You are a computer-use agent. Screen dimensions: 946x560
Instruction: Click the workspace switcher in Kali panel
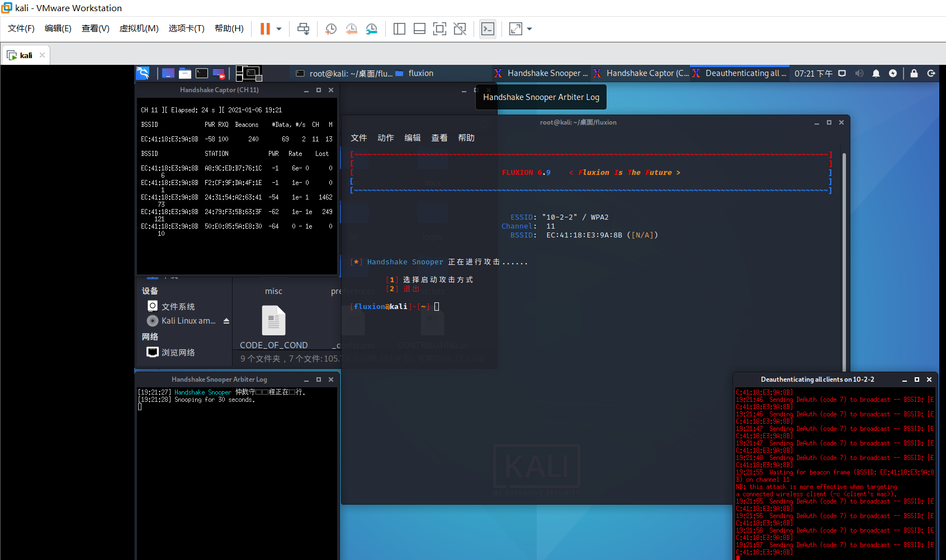(x=248, y=73)
